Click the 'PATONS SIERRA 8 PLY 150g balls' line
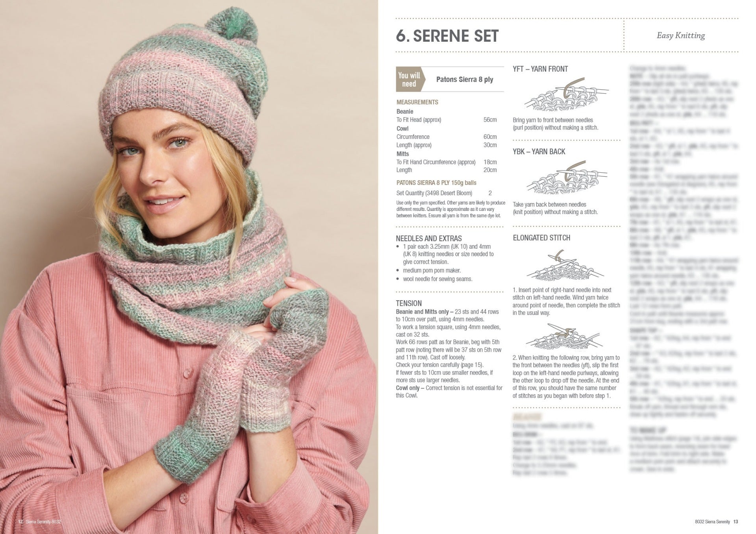 pos(436,183)
